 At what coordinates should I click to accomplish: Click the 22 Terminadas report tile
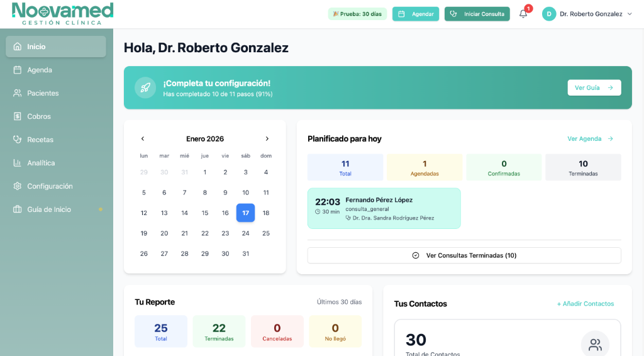(219, 331)
